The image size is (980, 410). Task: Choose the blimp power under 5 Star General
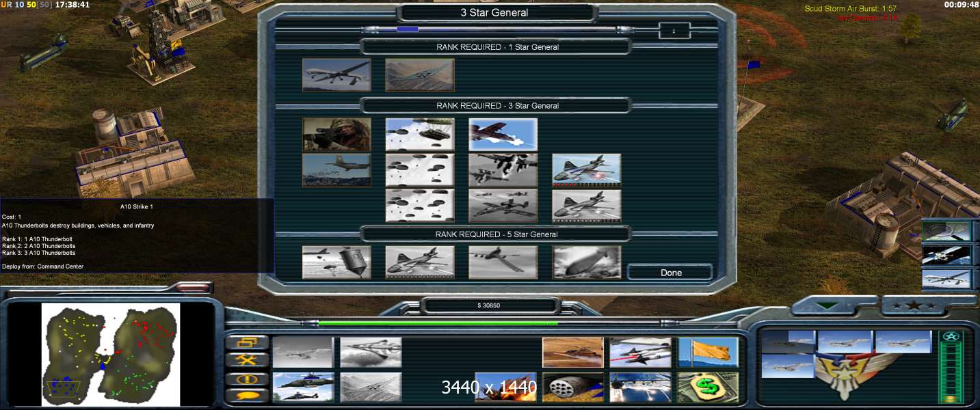[587, 262]
